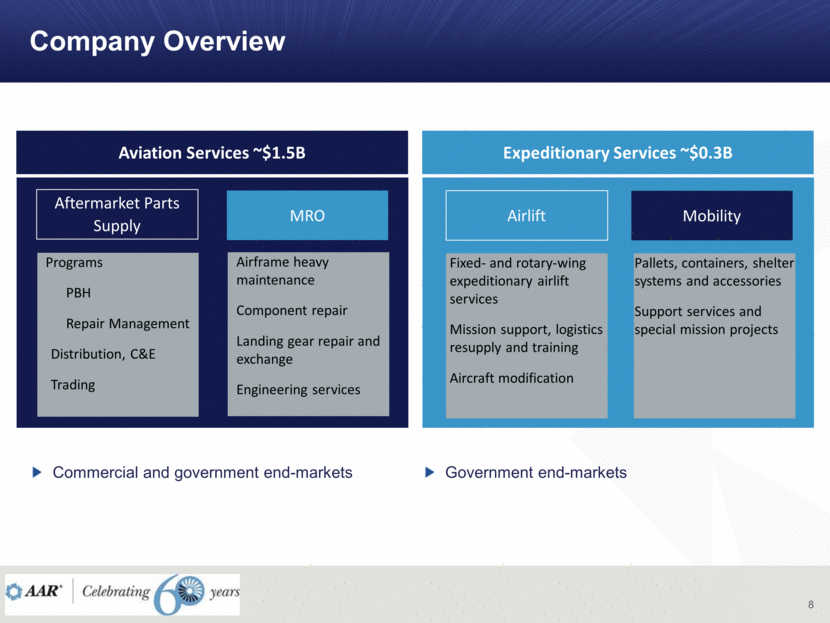830x623 pixels.
Task: Click the MRO box
Action: coord(307,216)
